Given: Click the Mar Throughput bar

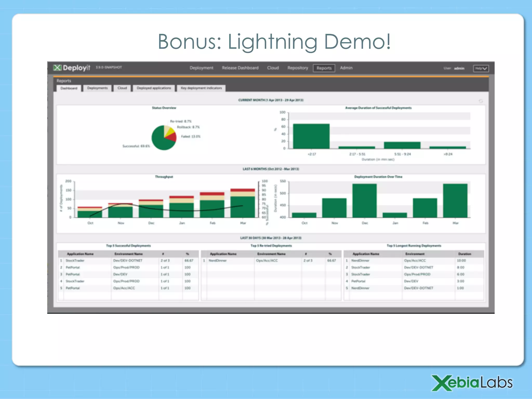Looking at the screenshot, I should tap(243, 203).
